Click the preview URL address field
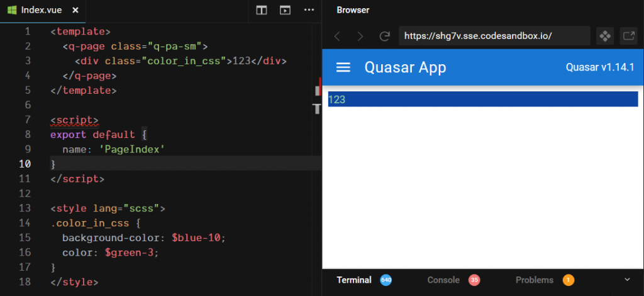This screenshot has height=296, width=644. click(x=494, y=36)
